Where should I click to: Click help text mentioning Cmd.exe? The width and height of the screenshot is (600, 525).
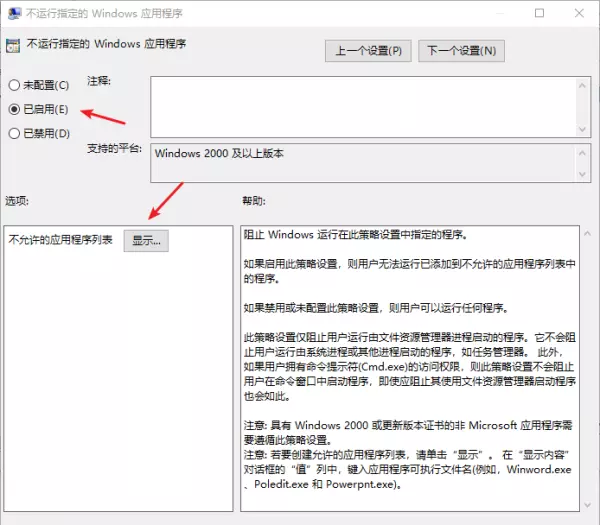point(409,367)
